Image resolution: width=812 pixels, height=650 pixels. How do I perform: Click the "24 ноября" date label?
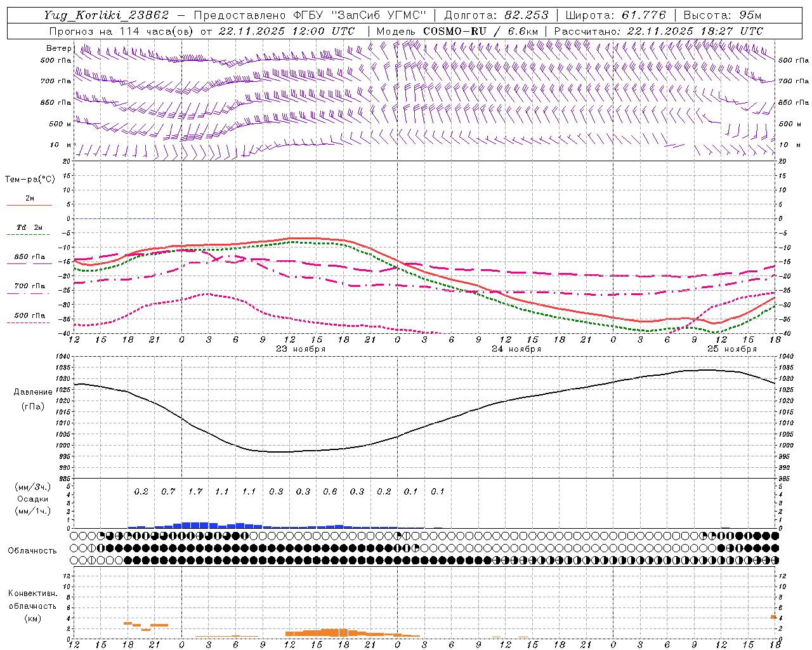coord(516,349)
